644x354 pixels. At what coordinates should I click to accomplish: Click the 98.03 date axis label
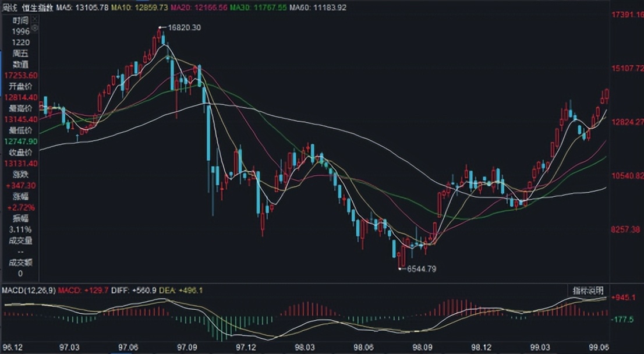click(x=305, y=348)
